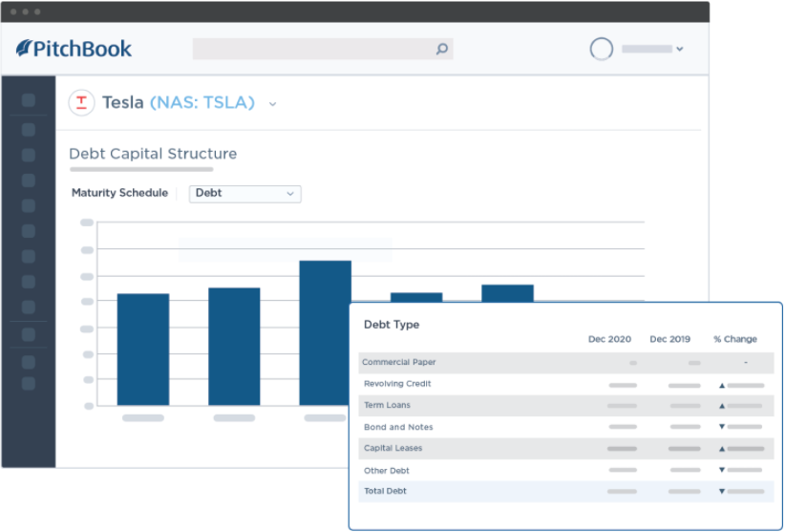This screenshot has height=532, width=785.
Task: Click the down arrow in Bond and Notes row
Action: tap(722, 427)
